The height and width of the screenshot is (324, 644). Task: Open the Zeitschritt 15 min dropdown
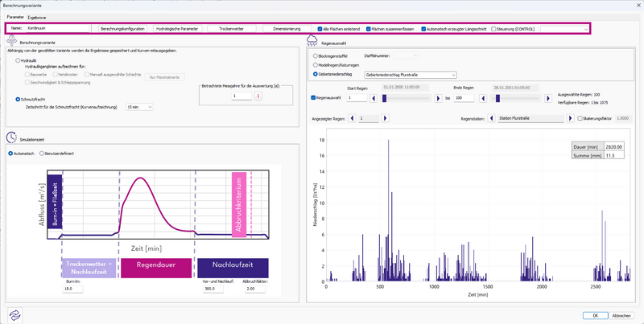pyautogui.click(x=139, y=107)
